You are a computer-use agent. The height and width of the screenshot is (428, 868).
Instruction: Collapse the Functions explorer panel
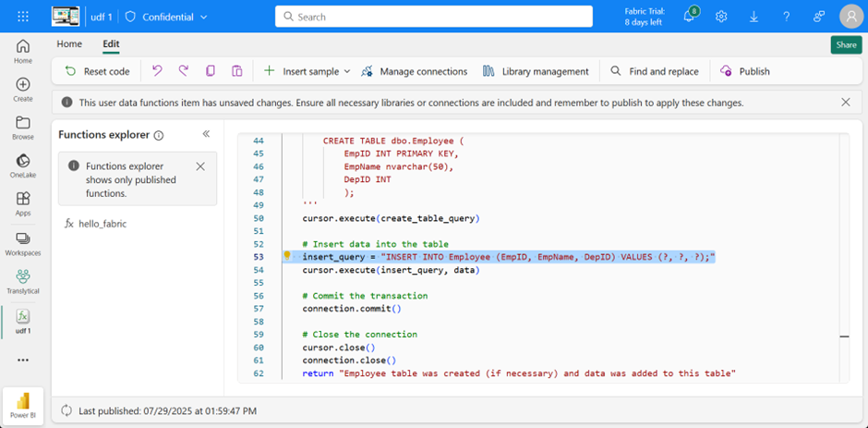(206, 134)
